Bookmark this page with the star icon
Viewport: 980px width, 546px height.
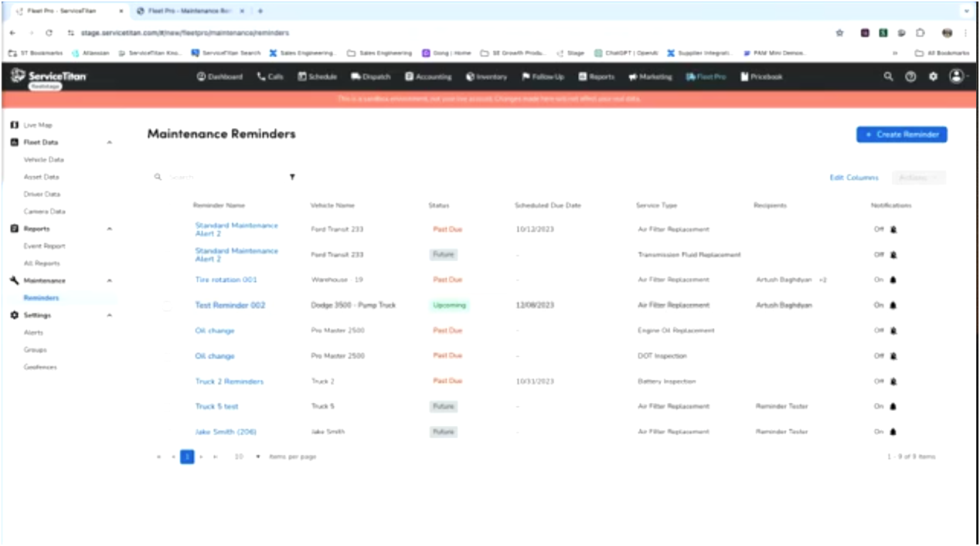coord(839,33)
